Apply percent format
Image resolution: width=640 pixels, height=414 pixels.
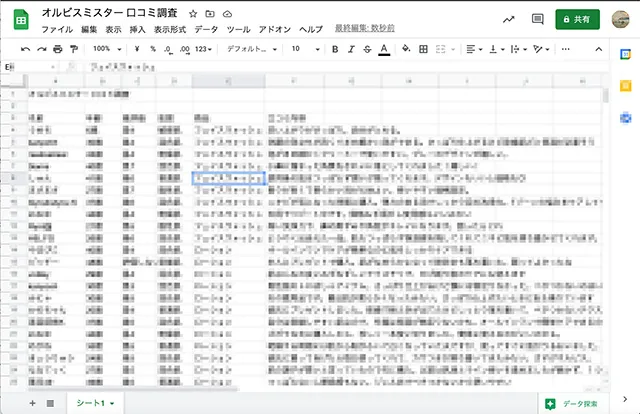153,49
